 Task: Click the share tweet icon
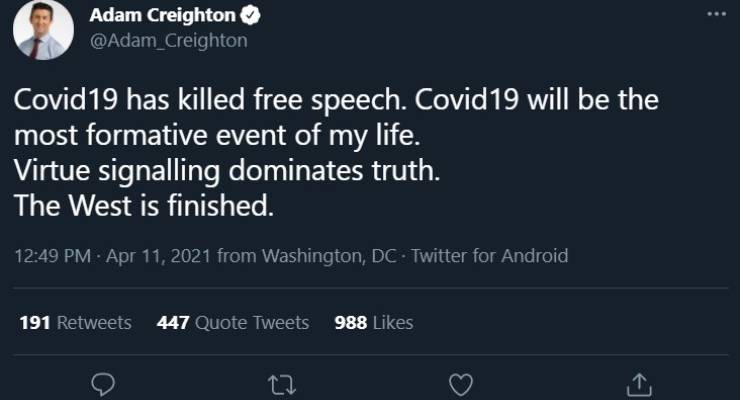(639, 383)
